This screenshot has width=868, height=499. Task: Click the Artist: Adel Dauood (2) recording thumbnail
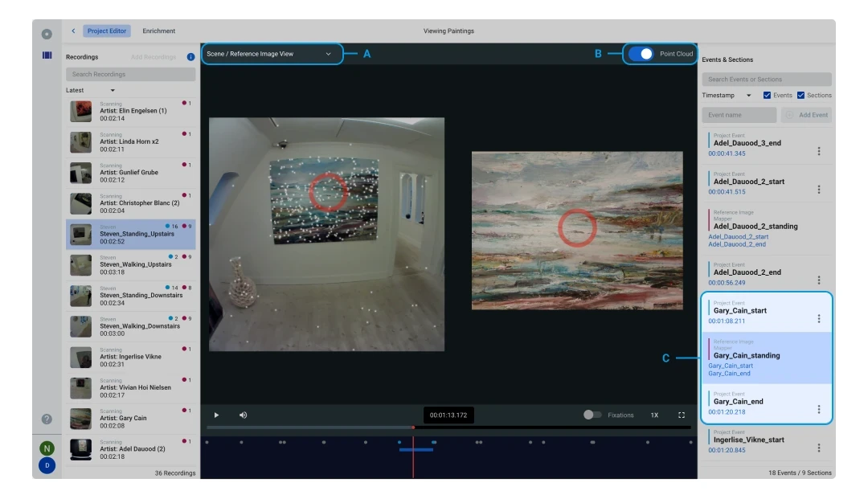[x=81, y=449]
